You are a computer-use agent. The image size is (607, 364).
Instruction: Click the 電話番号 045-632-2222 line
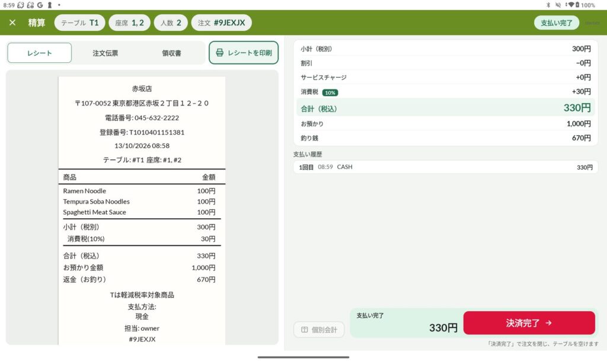point(142,118)
